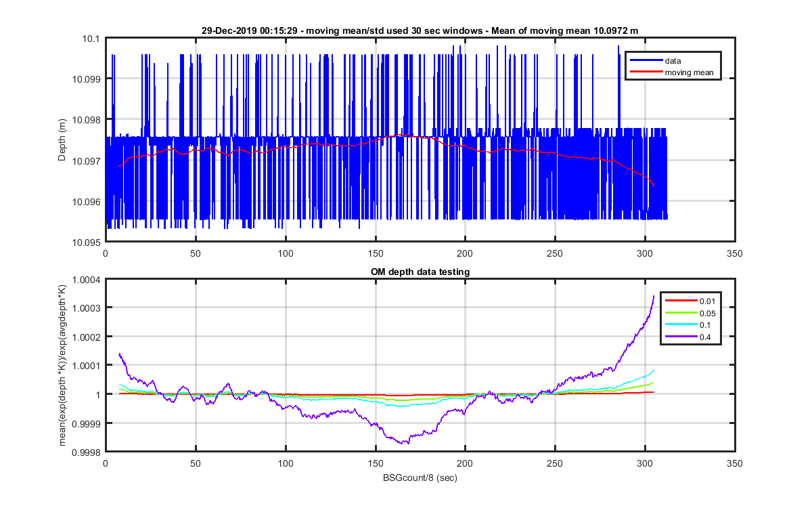Select legend label '0.01' in bottom plot
This screenshot has width=812, height=508.
[x=708, y=301]
